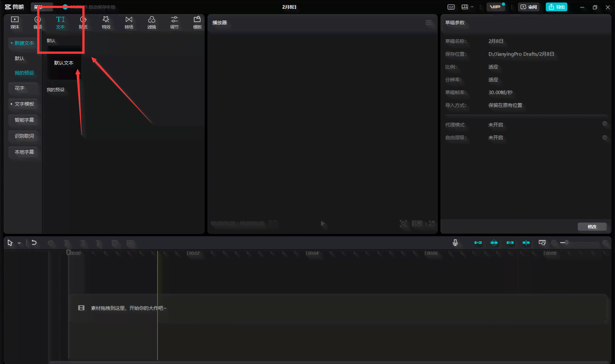Click the 导出 export button
This screenshot has height=364, width=615.
556,7
